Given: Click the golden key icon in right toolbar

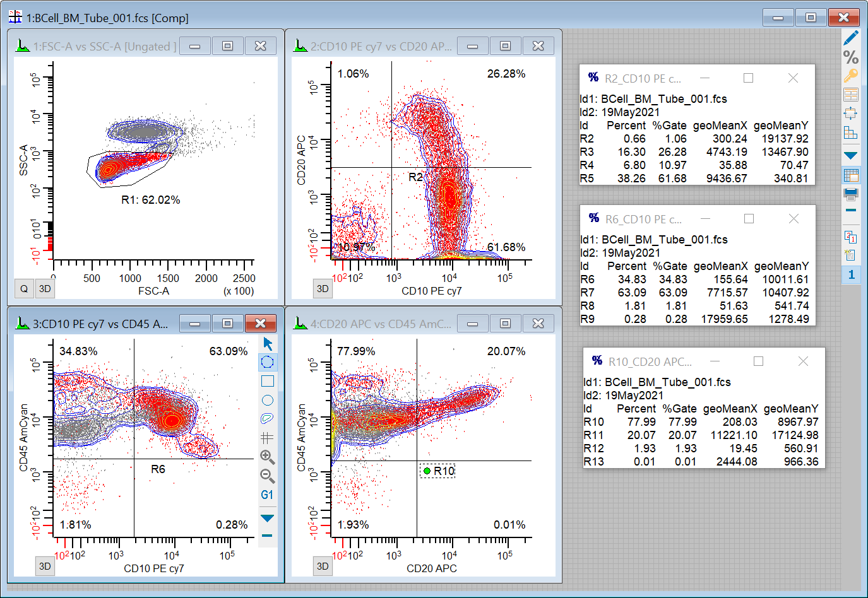Looking at the screenshot, I should [x=851, y=76].
